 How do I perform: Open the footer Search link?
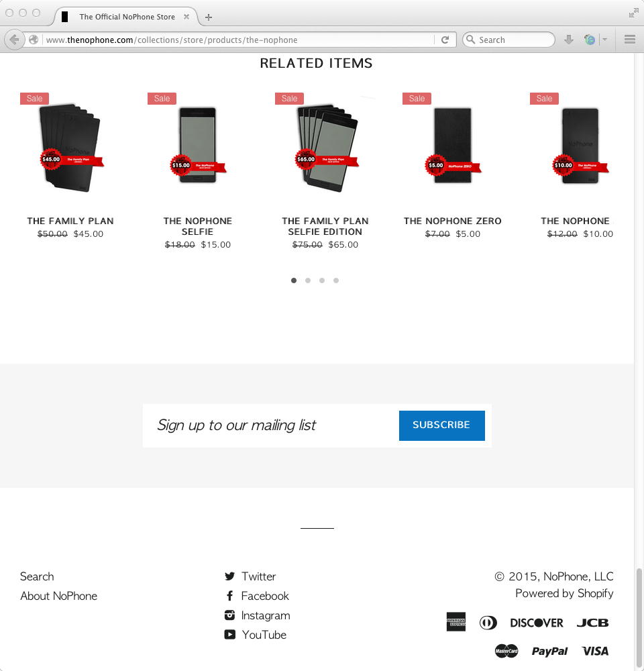(37, 576)
